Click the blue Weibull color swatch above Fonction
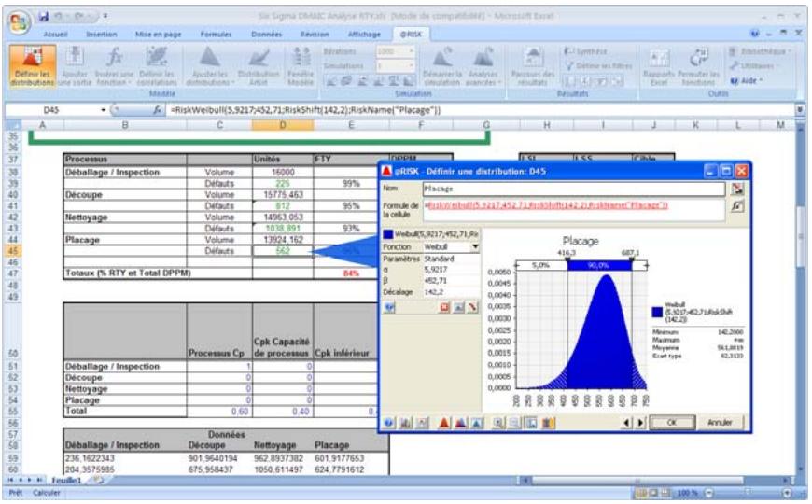Image resolution: width=812 pixels, height=504 pixels. pyautogui.click(x=388, y=234)
